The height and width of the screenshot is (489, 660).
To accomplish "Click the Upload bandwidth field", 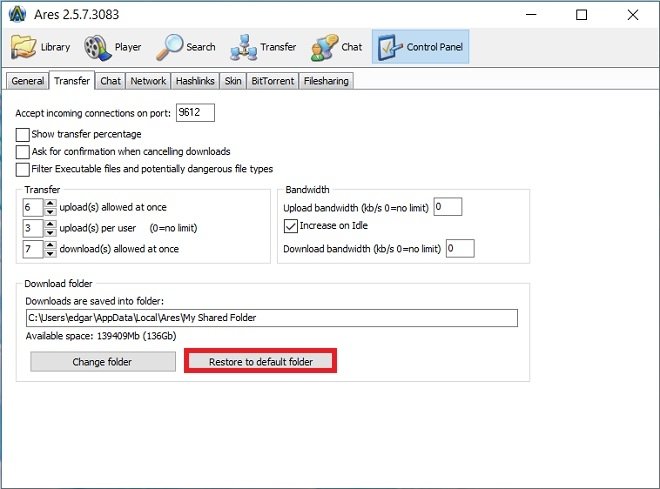I will tap(448, 207).
